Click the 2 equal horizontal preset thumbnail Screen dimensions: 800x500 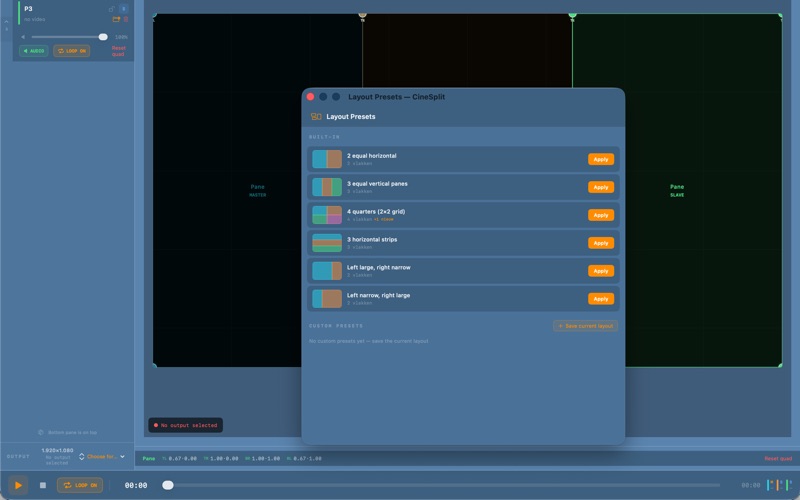point(327,159)
